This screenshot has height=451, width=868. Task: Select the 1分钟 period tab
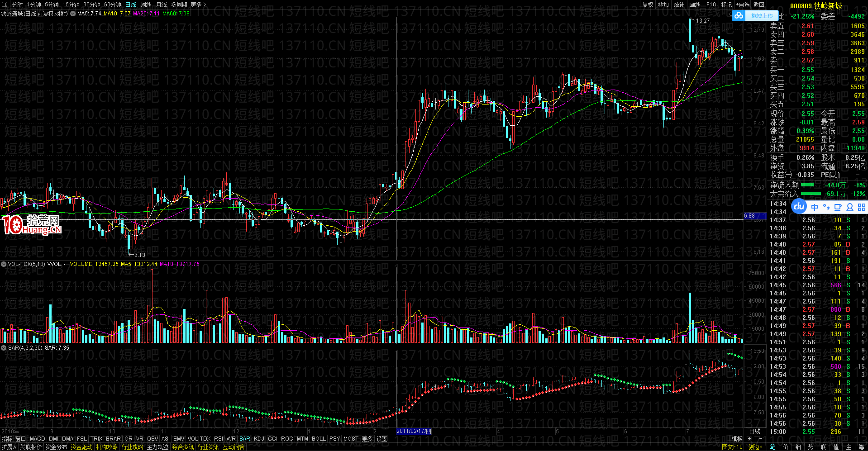(34, 5)
